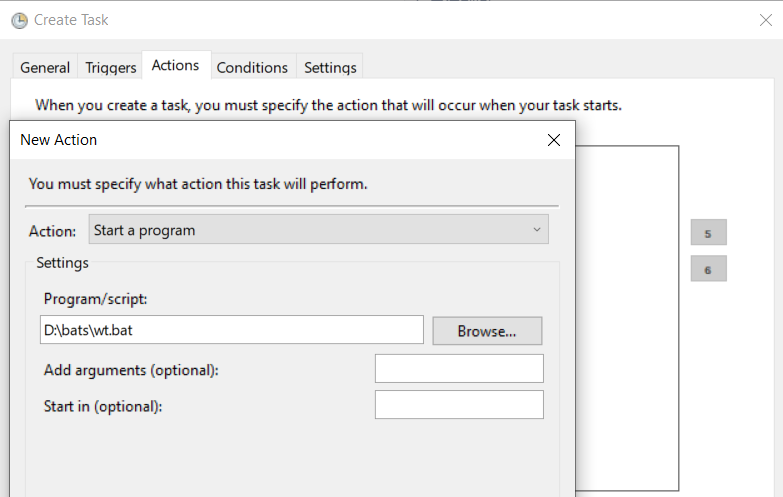Open the 'Start a program' action combo box
The height and width of the screenshot is (497, 783).
(319, 230)
